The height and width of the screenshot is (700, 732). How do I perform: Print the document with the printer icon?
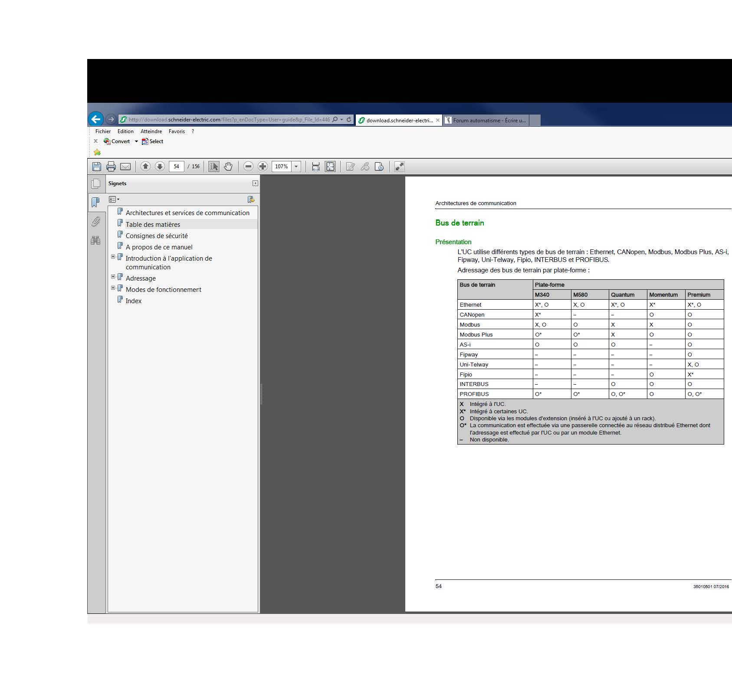click(111, 167)
